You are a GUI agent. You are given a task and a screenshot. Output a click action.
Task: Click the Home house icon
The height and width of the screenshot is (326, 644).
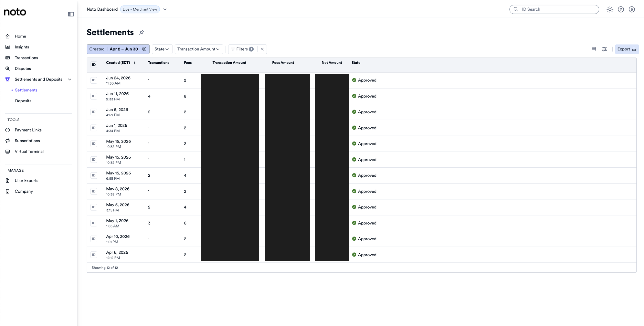coord(8,36)
